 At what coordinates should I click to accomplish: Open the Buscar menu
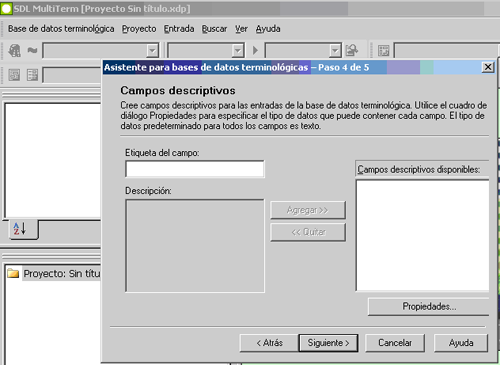[x=214, y=29]
